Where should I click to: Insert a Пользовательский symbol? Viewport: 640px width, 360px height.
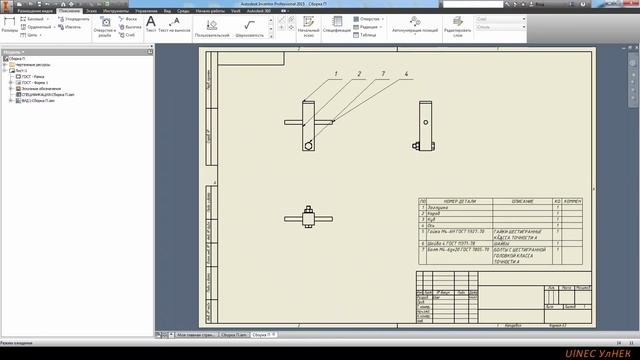click(x=212, y=28)
